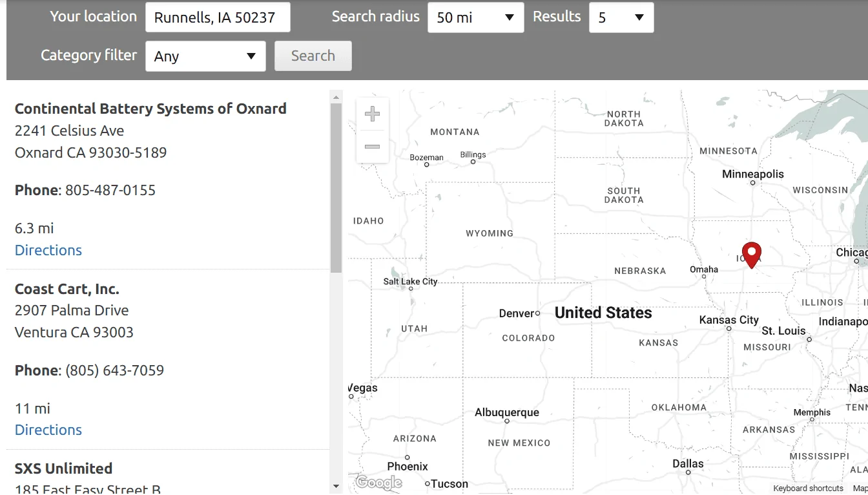Zoom out on the map with the minus icon
The height and width of the screenshot is (495, 868).
coord(373,147)
